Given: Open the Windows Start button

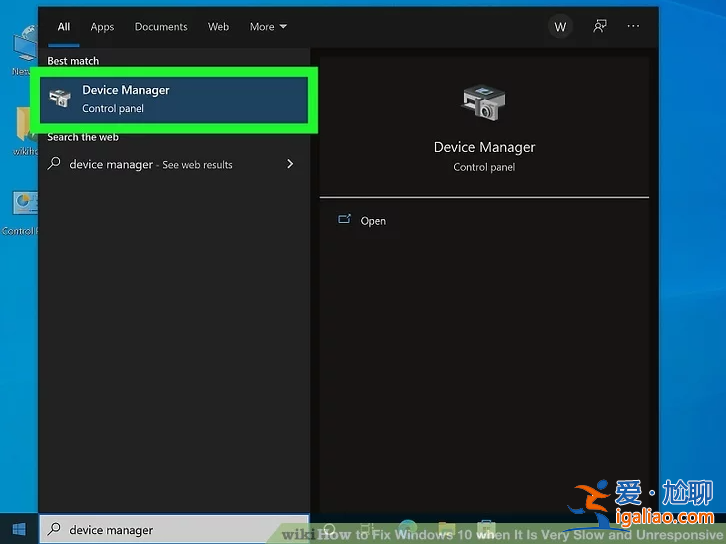Looking at the screenshot, I should (19, 529).
